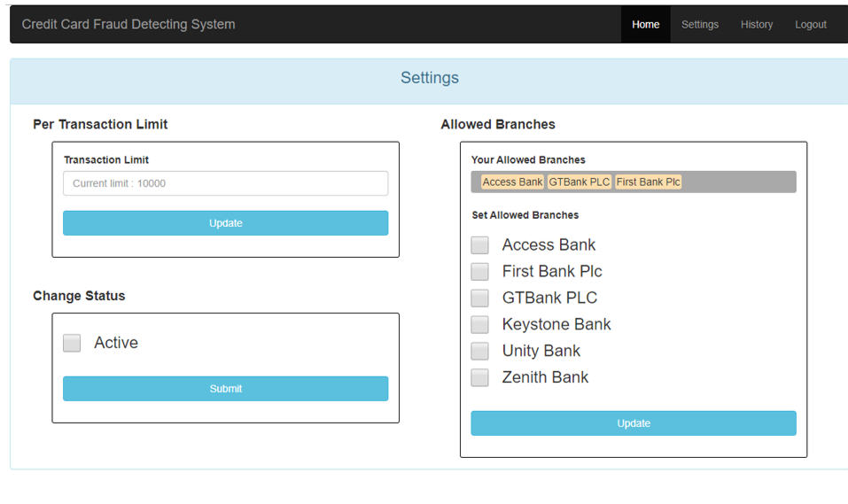Update the per transaction limit

[x=226, y=223]
